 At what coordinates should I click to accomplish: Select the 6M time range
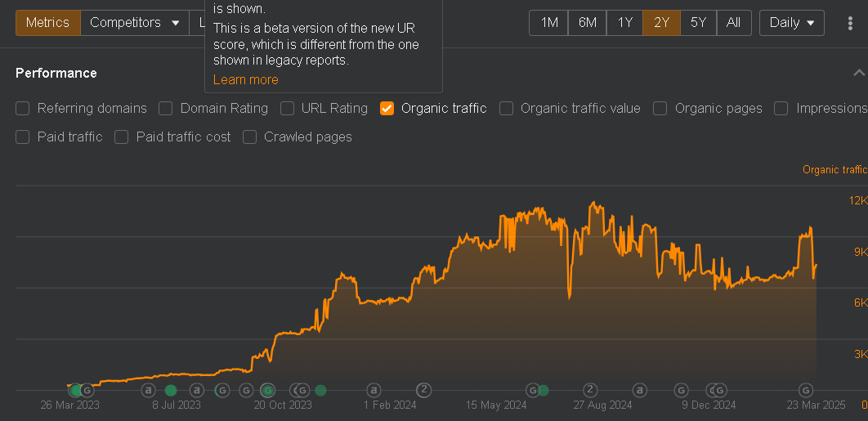pyautogui.click(x=587, y=23)
